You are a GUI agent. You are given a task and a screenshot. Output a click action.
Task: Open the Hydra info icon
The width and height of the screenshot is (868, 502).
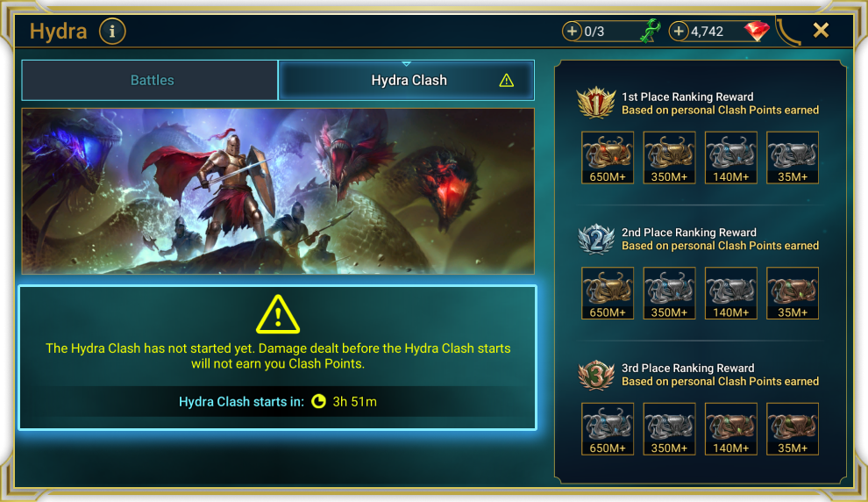tap(112, 31)
